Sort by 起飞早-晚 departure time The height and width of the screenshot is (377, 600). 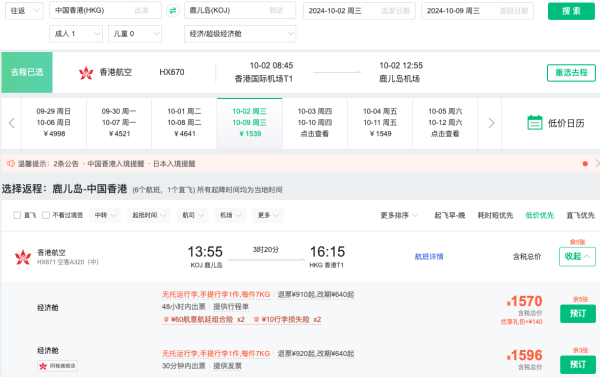click(450, 215)
